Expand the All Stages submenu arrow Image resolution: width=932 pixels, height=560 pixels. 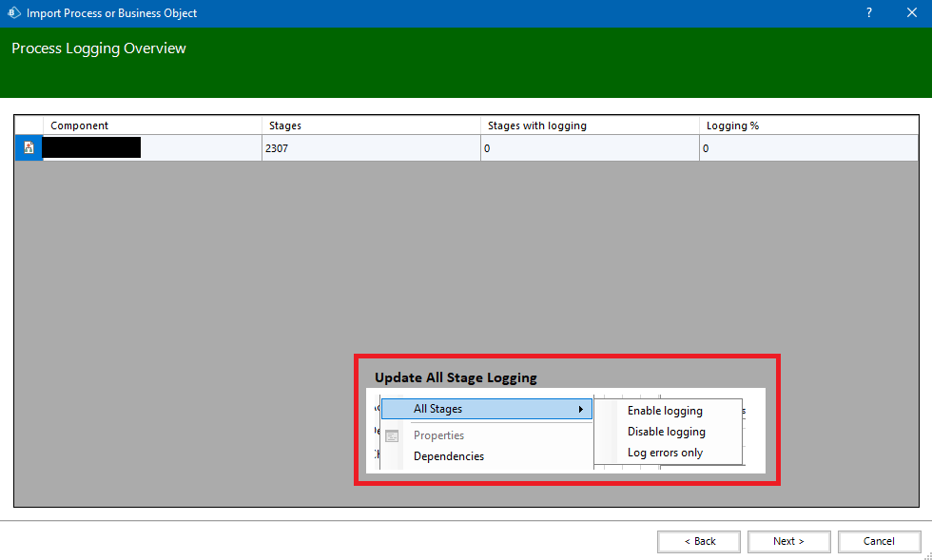click(580, 410)
